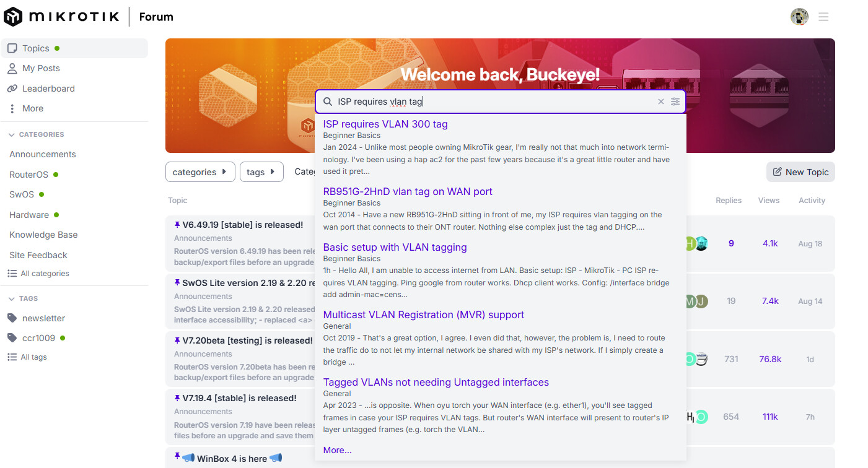
Task: Click the Aug 14 activity date
Action: [x=810, y=301]
